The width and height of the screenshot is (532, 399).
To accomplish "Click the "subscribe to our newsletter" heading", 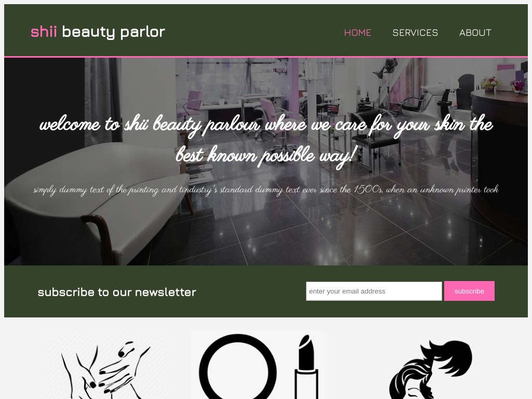I will (117, 292).
